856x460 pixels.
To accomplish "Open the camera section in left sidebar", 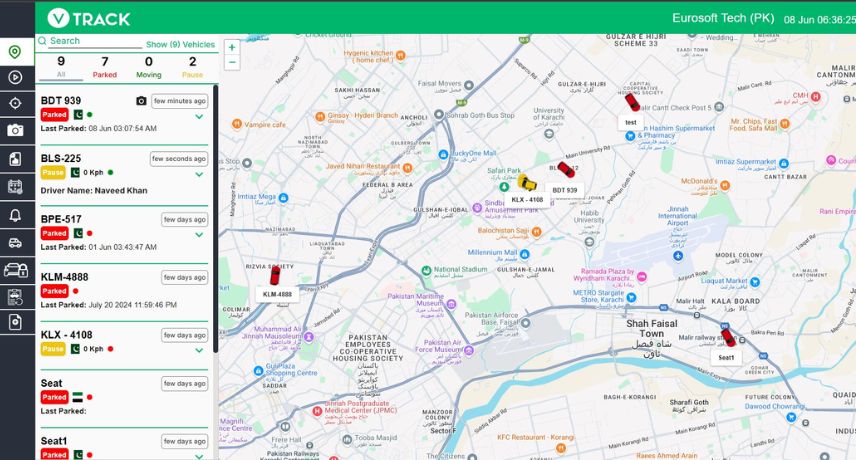I will point(15,131).
